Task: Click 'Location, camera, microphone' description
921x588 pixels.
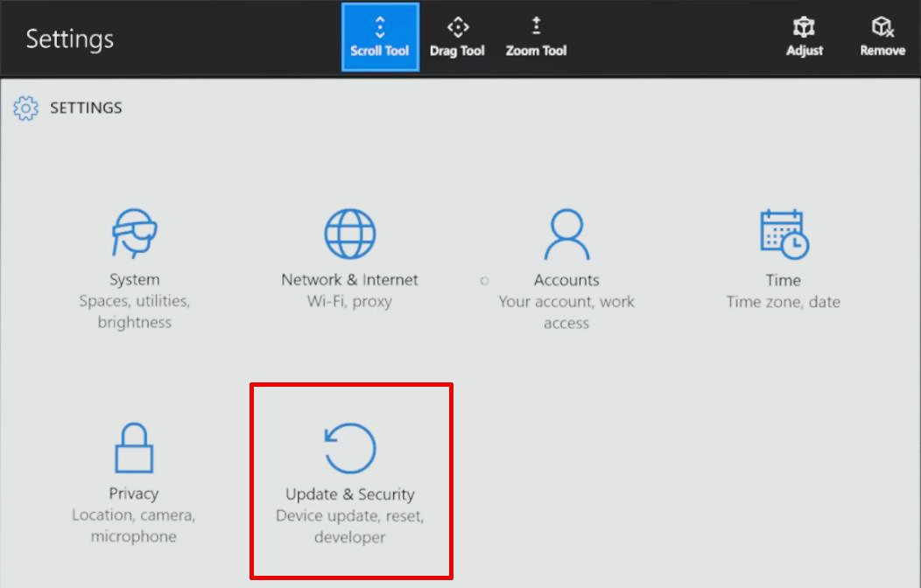Action: point(133,526)
